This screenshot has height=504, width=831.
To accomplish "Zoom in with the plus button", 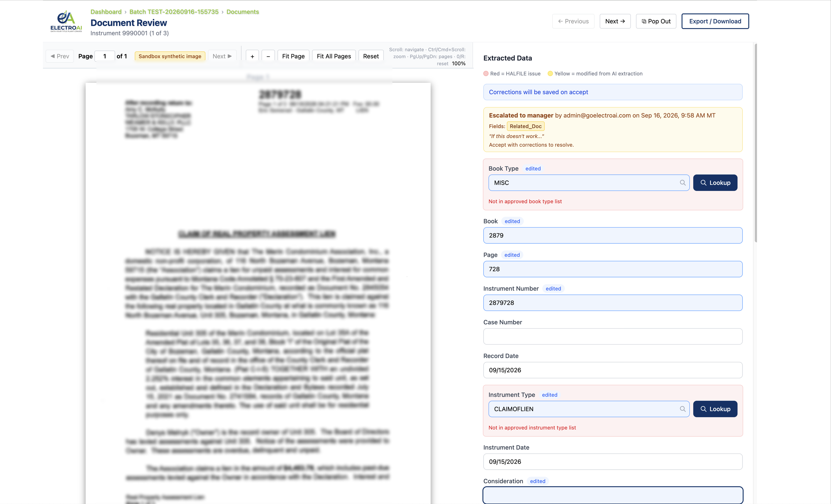I will point(252,56).
